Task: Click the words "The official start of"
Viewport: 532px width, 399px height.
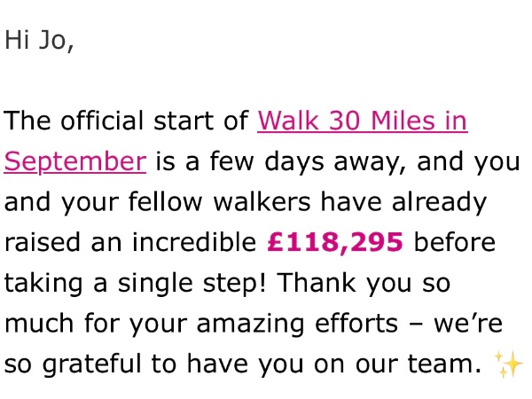Action: [127, 121]
